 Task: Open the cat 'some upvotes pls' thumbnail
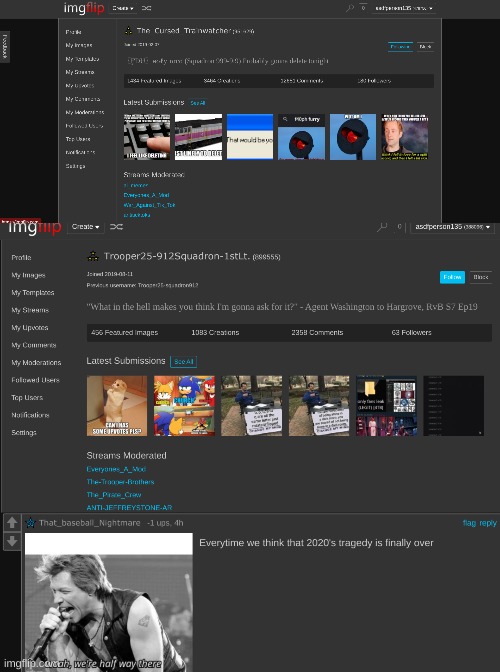point(117,406)
